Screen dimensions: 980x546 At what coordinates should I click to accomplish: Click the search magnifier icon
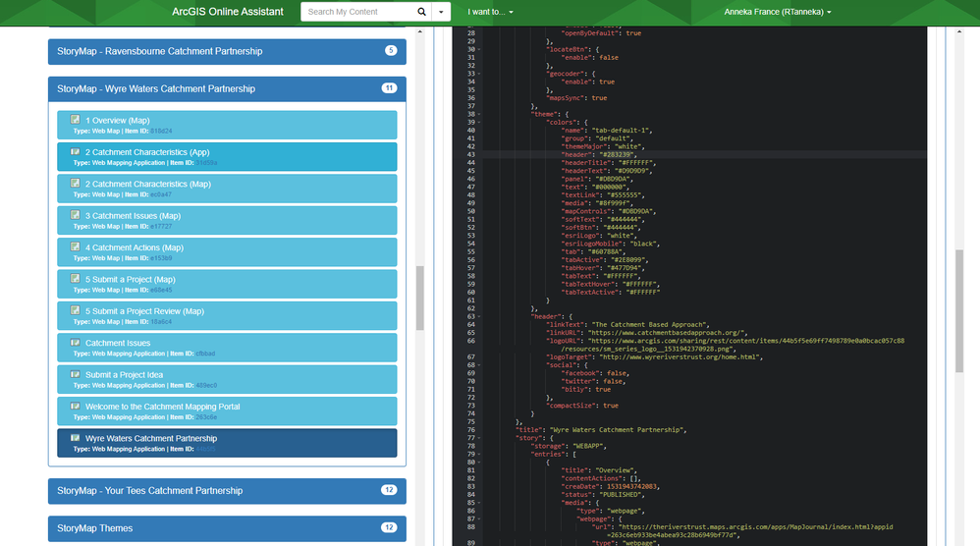[422, 12]
